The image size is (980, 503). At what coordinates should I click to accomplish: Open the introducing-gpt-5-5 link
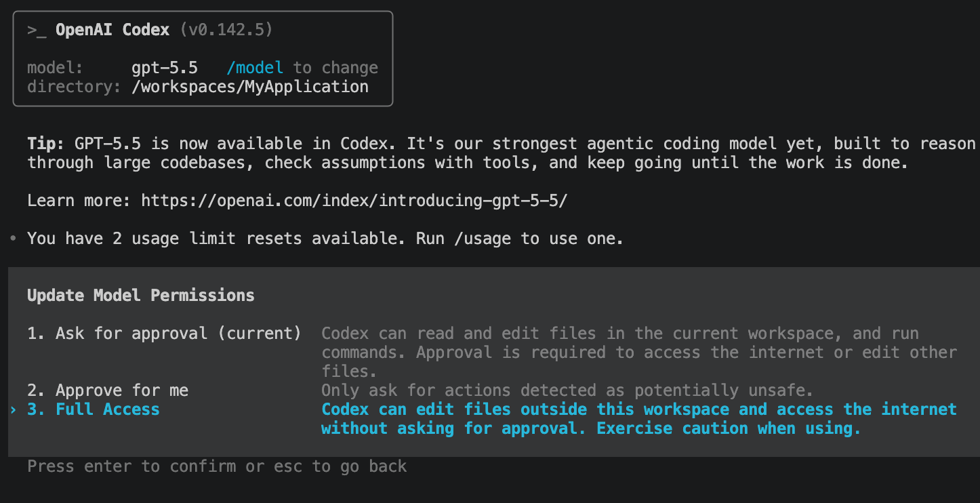pyautogui.click(x=354, y=201)
